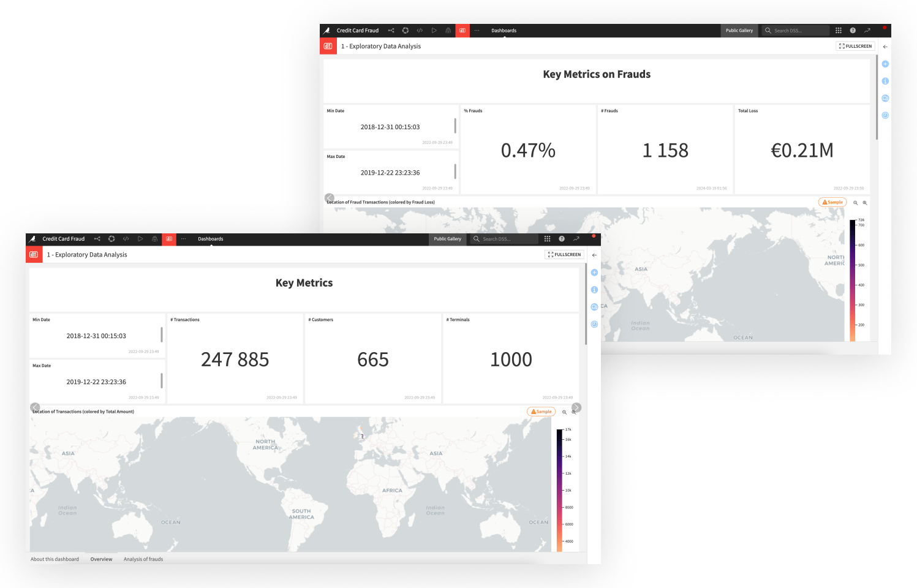Open the Jobs play icon in the front Key Metrics window navbar
The width and height of the screenshot is (917, 588).
coord(140,239)
